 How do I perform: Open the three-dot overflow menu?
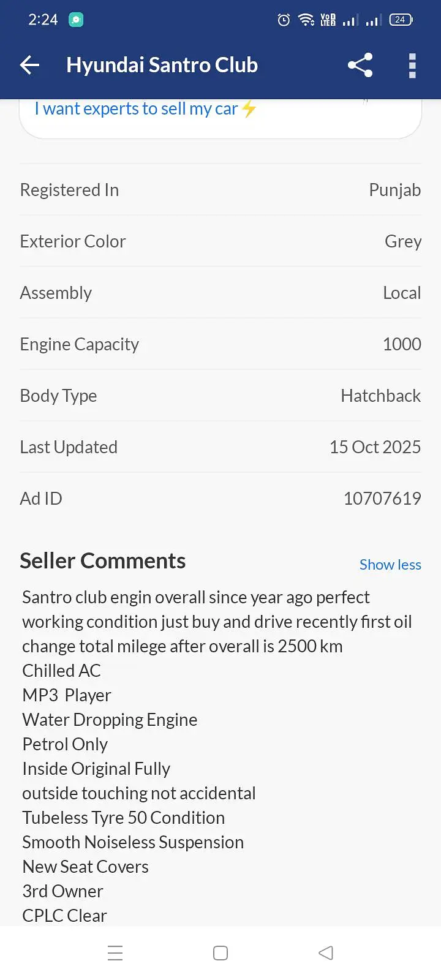(412, 66)
